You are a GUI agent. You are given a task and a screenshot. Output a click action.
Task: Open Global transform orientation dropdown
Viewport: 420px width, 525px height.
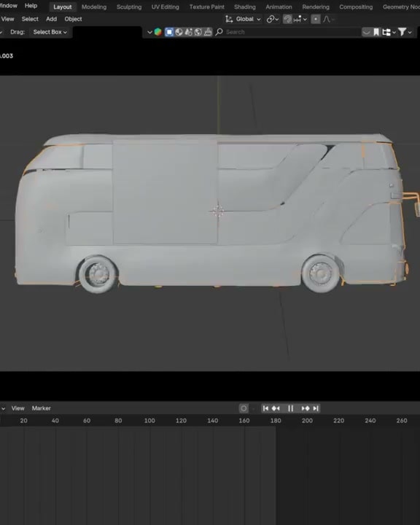(244, 19)
